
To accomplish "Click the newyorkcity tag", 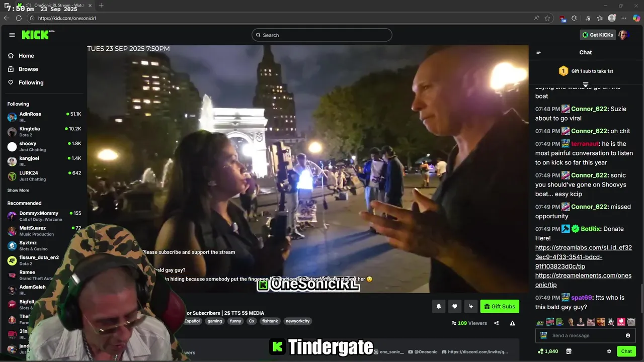I will (x=298, y=321).
